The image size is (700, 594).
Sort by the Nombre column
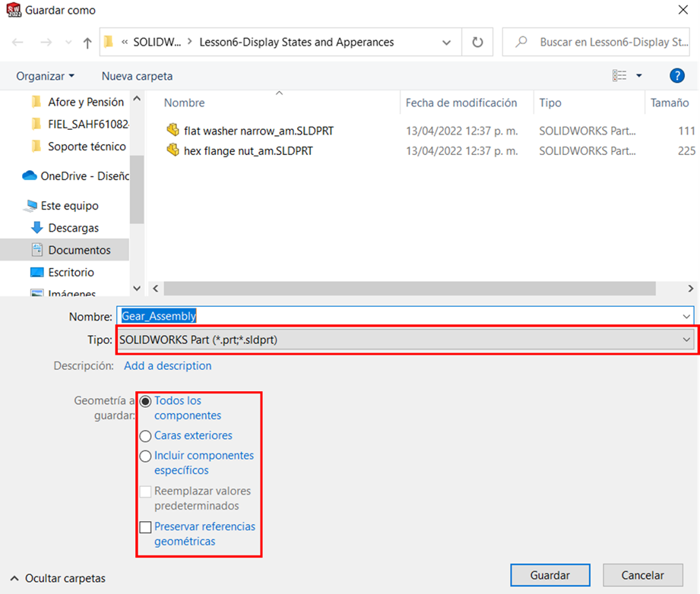tap(185, 103)
